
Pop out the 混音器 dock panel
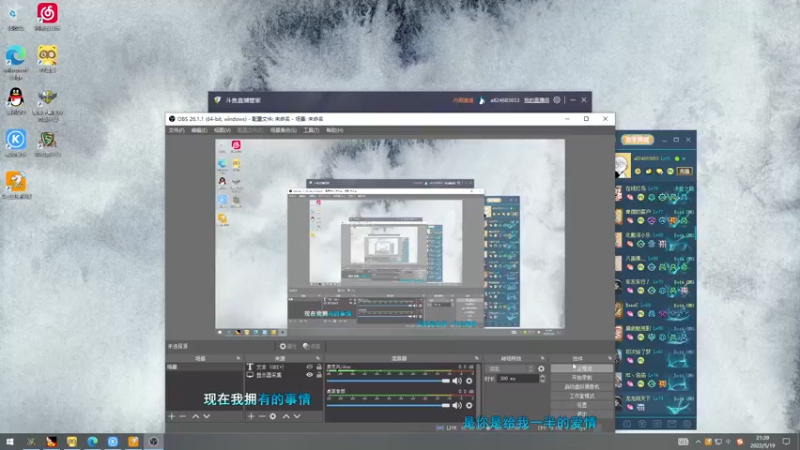coord(477,358)
